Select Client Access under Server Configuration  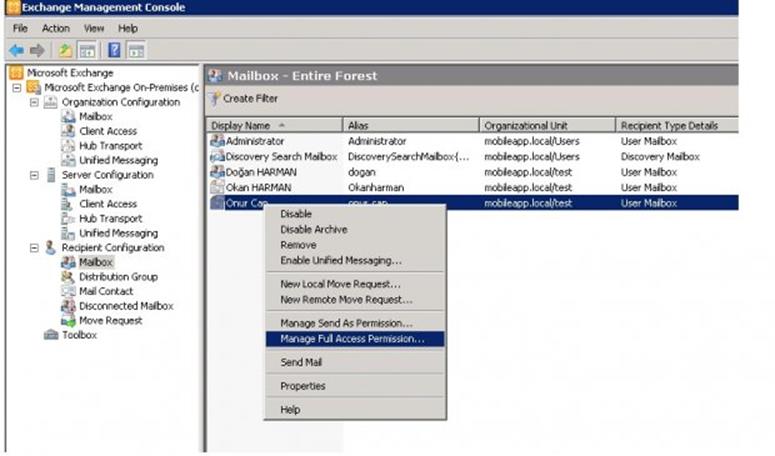108,204
